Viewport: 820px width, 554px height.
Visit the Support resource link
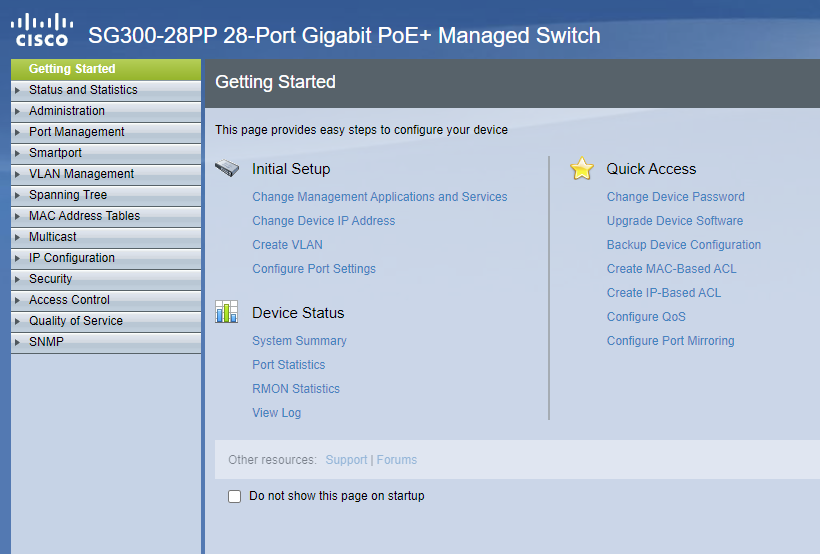[x=346, y=460]
